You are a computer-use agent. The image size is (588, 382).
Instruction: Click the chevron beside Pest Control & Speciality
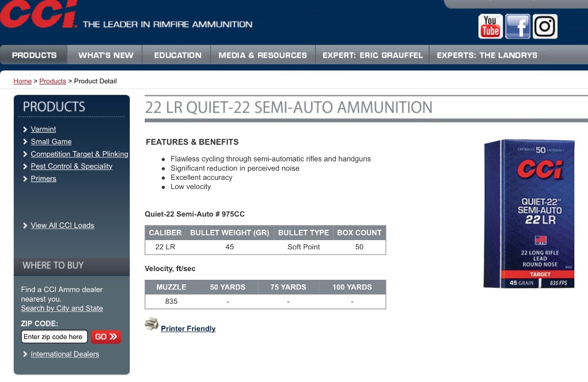pos(25,167)
